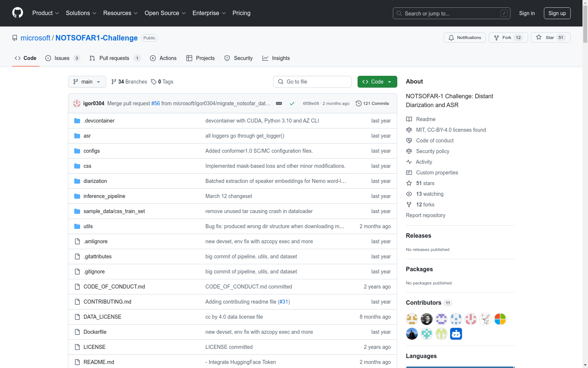Click the Dockerfile file icon
This screenshot has width=588, height=368.
(77, 332)
